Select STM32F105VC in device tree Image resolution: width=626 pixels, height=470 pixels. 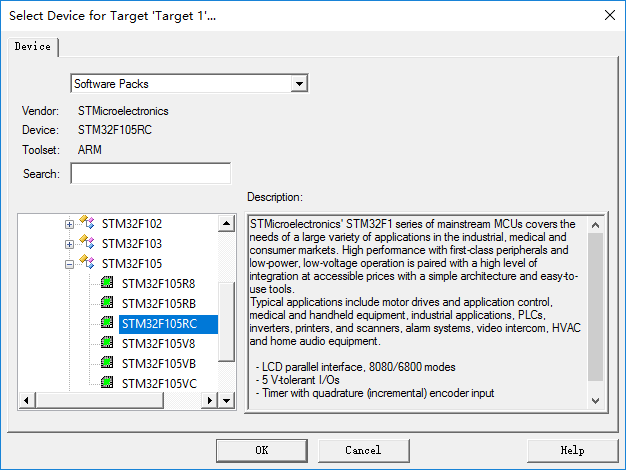coord(159,384)
